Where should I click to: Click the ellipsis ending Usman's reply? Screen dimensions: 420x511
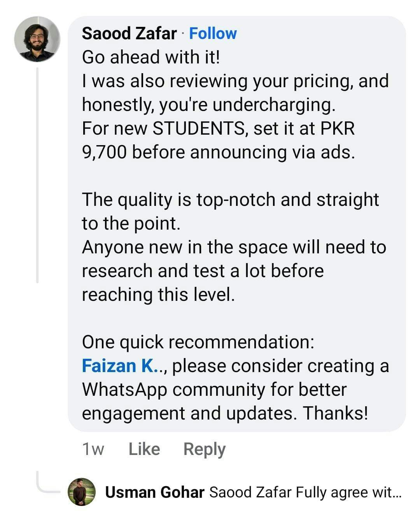click(397, 493)
